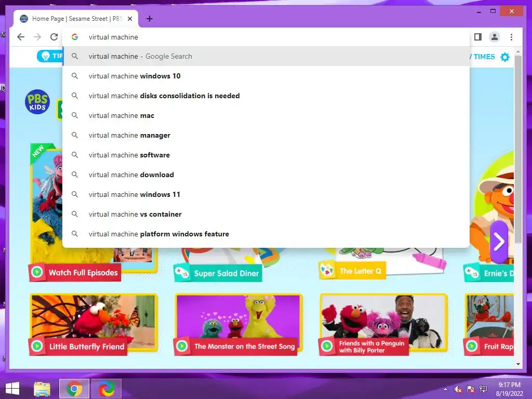Click play icon on Monster on the Street Song
This screenshot has width=532, height=399.
pyautogui.click(x=182, y=346)
